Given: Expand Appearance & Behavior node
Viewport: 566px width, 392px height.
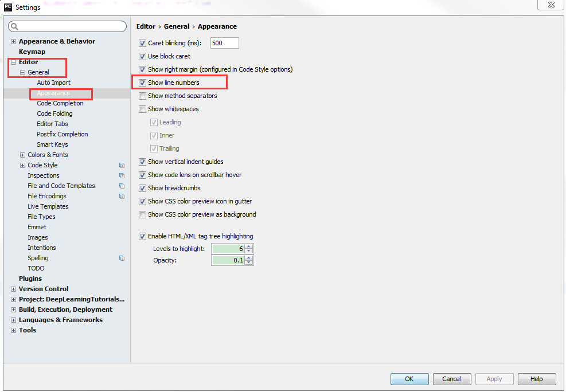Looking at the screenshot, I should pos(13,41).
